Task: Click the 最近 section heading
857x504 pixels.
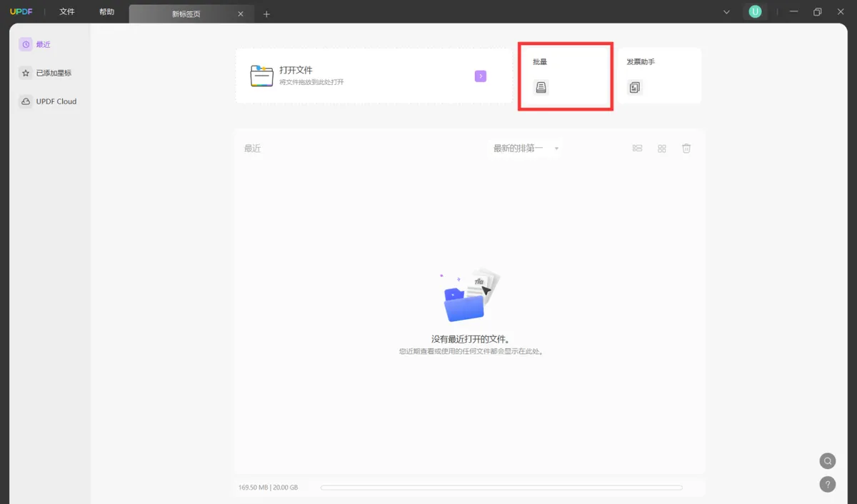Action: pyautogui.click(x=252, y=148)
